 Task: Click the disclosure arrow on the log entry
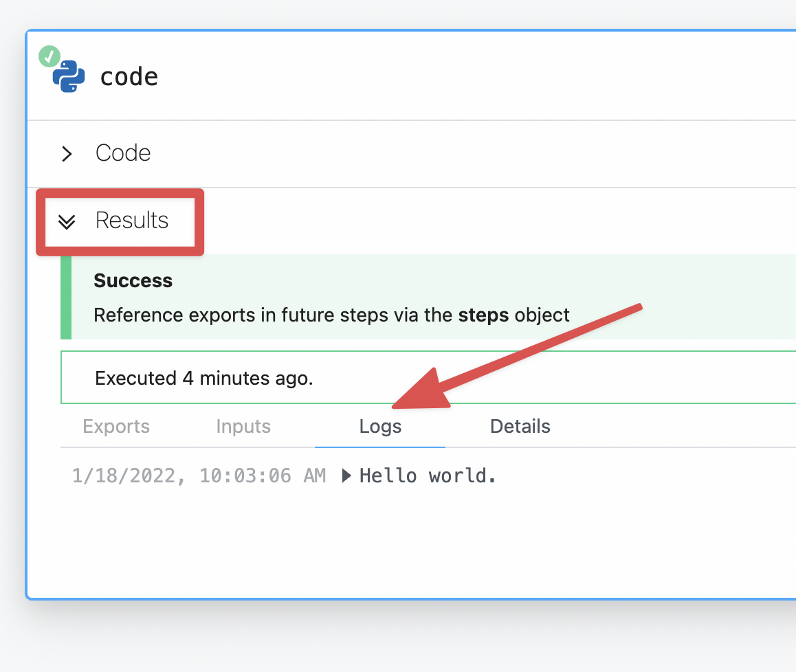click(347, 475)
